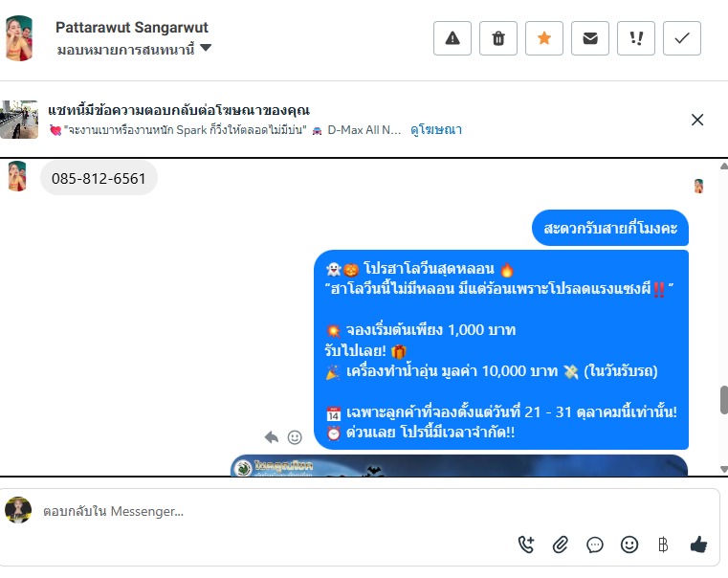Click the Baht payment icon

coord(664,545)
